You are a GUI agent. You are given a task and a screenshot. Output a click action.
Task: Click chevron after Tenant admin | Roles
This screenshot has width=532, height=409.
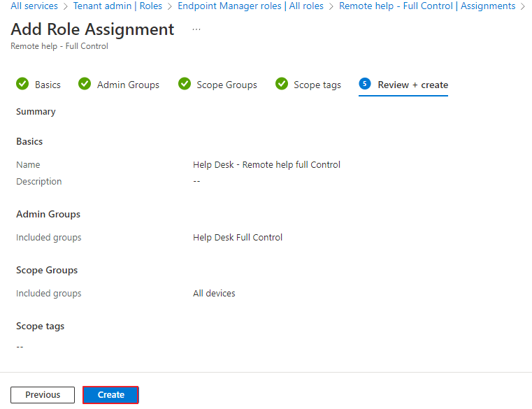click(170, 6)
